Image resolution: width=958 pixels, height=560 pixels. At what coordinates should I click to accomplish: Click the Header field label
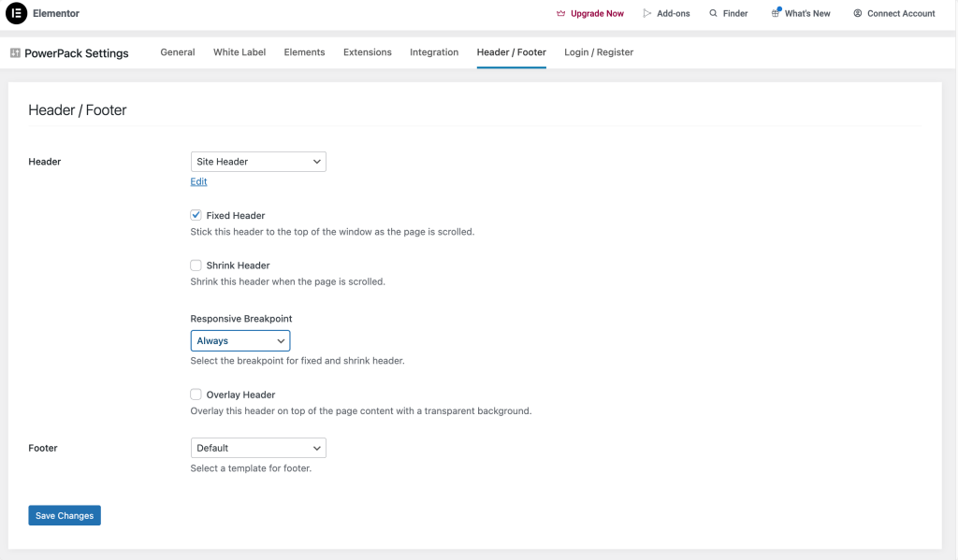(45, 162)
